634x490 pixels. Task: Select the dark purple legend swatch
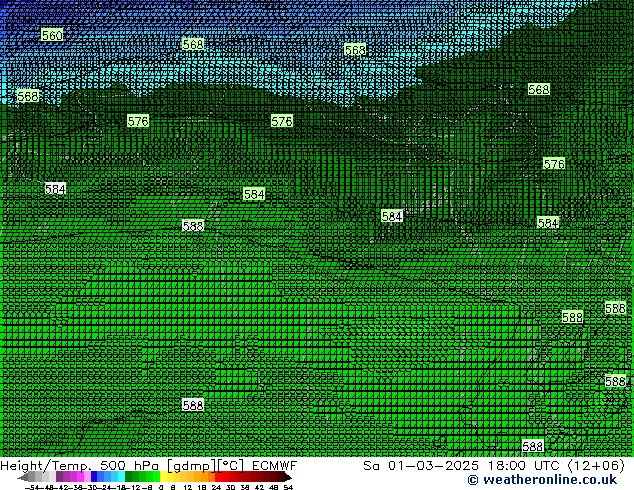point(59,477)
